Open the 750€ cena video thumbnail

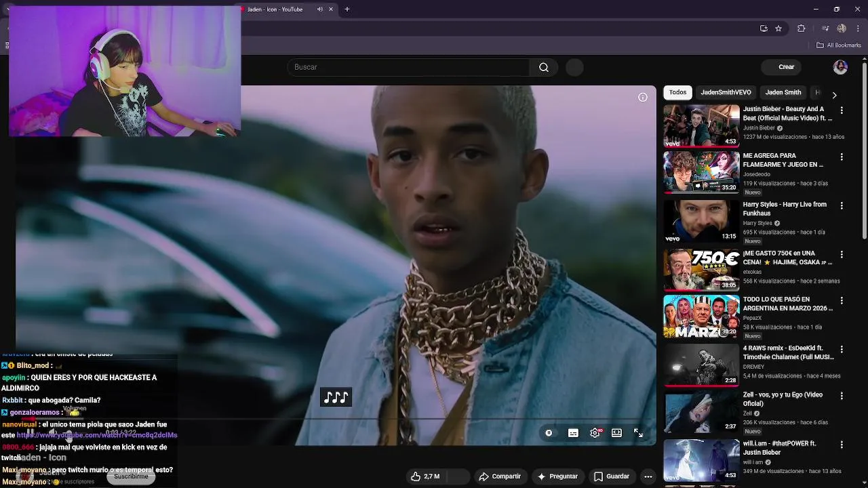[x=701, y=270]
